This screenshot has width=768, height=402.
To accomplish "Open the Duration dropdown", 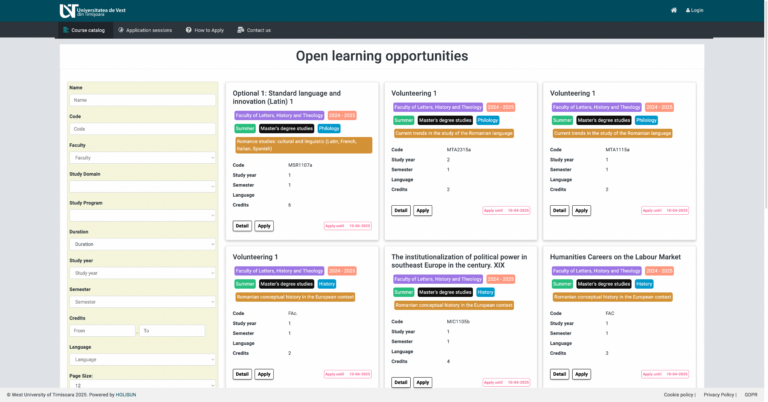I will click(x=142, y=244).
